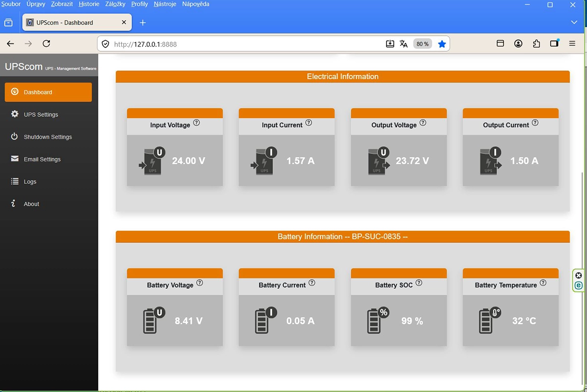Click the Output Current help icon
This screenshot has width=587, height=392.
535,123
